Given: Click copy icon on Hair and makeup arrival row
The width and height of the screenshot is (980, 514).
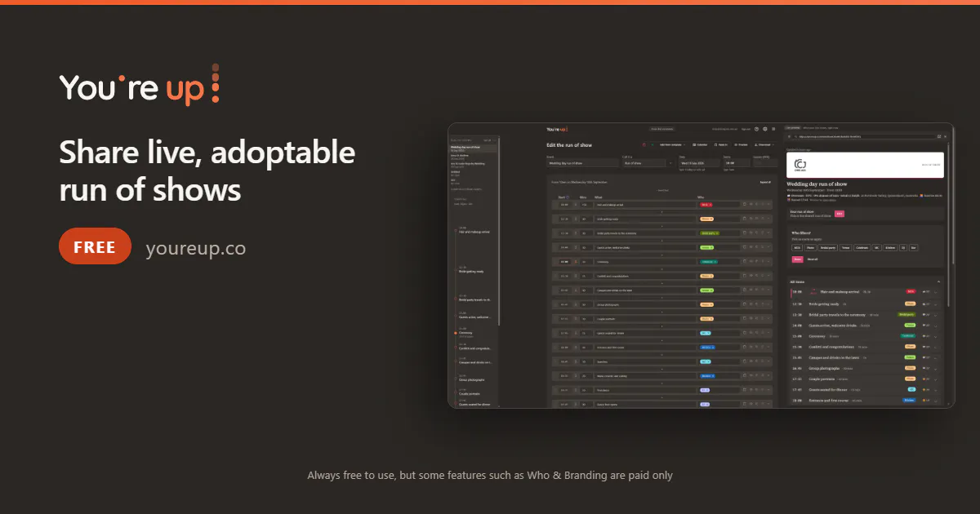Looking at the screenshot, I should click(x=745, y=205).
